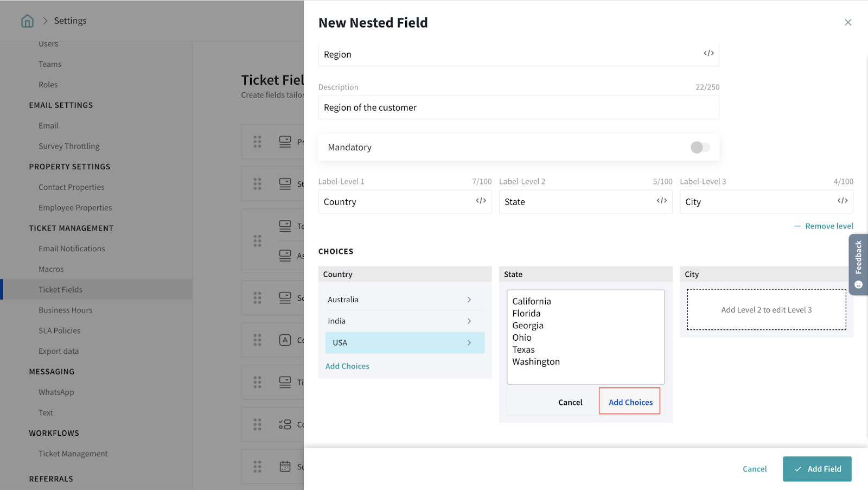This screenshot has width=868, height=490.
Task: Click Add Choices button under State list
Action: (630, 402)
